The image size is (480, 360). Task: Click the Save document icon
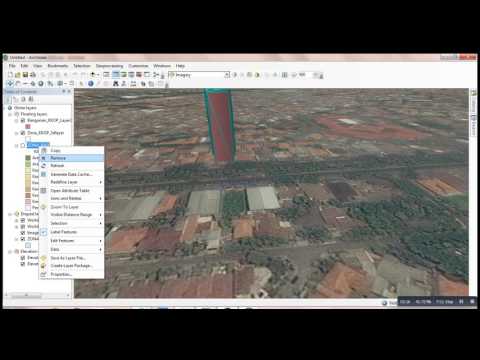(25, 75)
